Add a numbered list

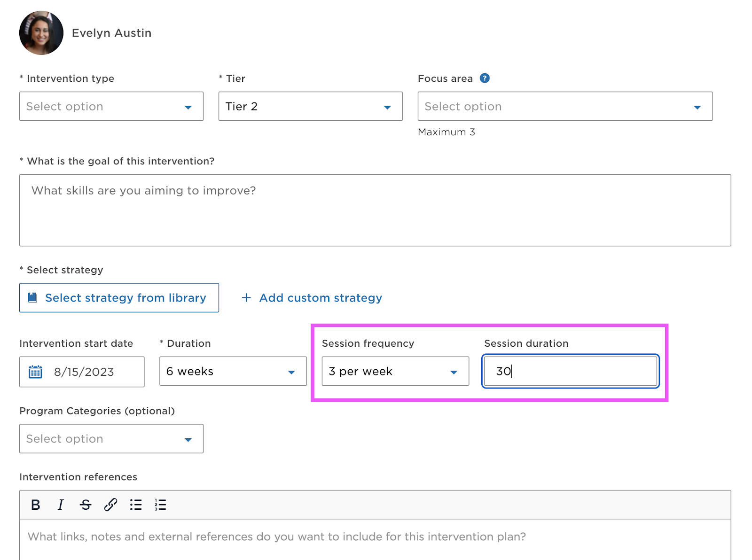160,505
